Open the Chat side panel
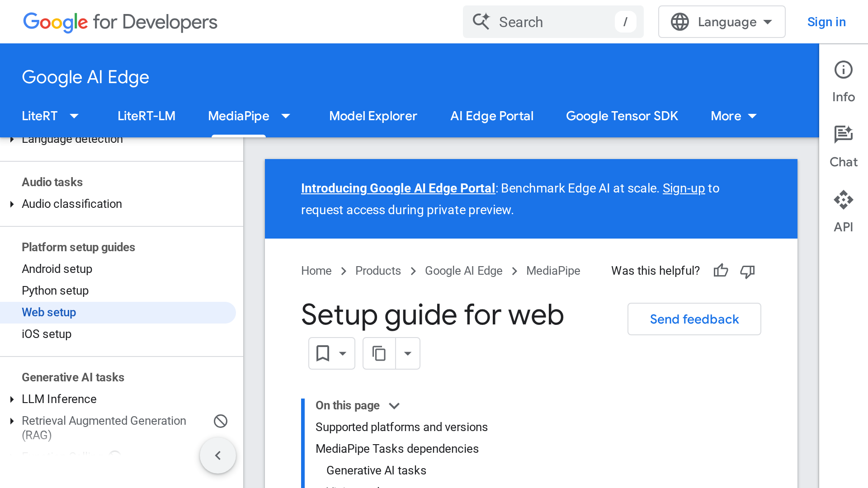Screen dimensions: 868x488 point(843,146)
